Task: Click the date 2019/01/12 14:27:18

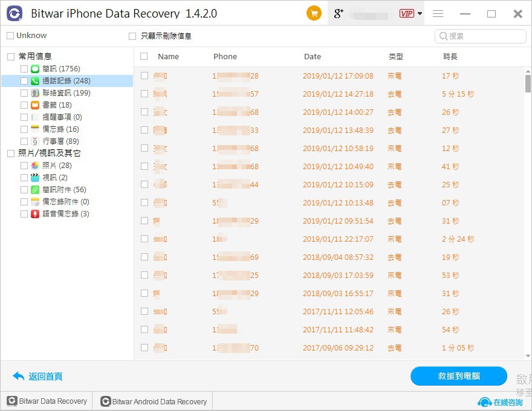Action: click(338, 94)
